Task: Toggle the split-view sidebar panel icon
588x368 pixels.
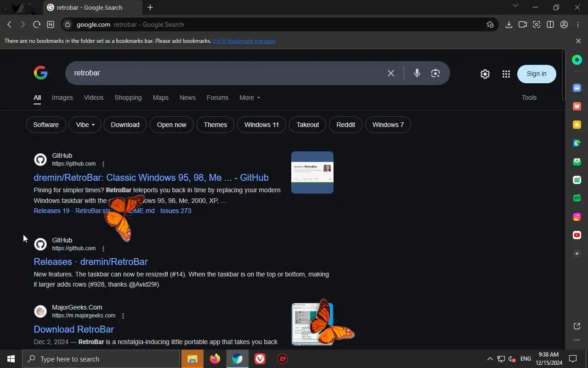Action: click(550, 24)
